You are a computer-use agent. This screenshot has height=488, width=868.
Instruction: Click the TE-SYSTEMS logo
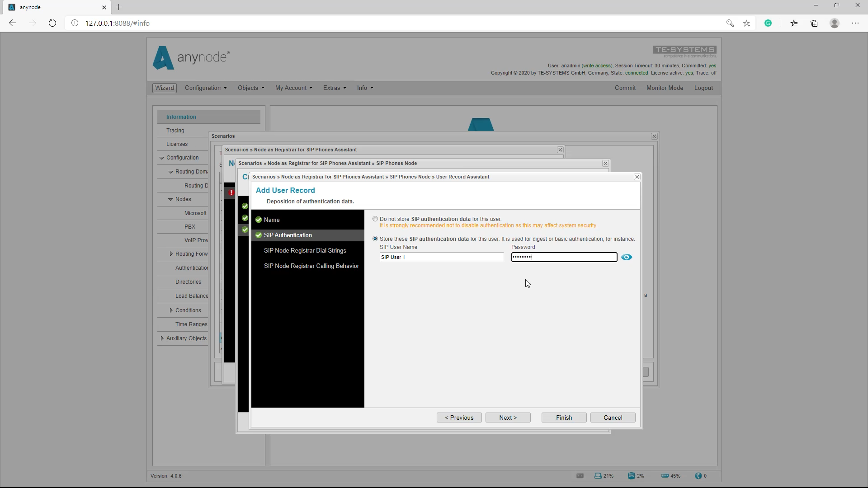684,52
